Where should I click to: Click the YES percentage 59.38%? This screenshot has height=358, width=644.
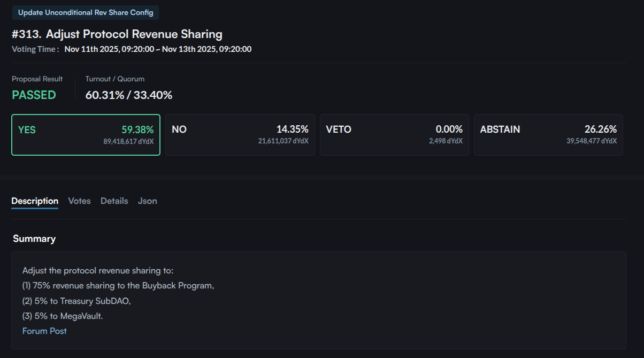click(138, 129)
